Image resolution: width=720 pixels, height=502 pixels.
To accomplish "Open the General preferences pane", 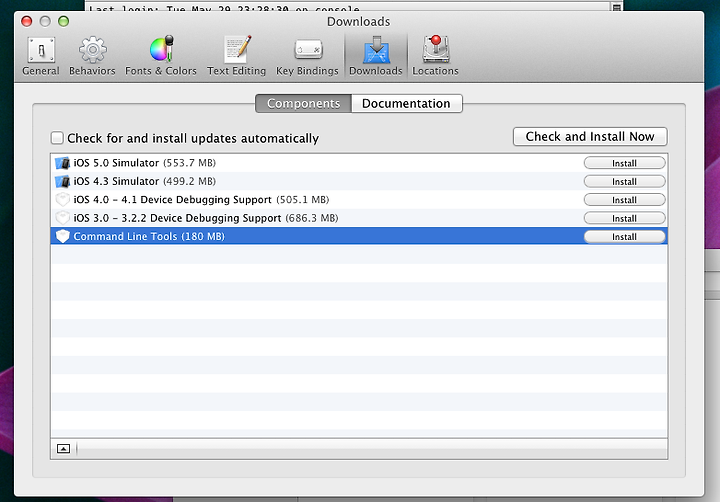I will pos(41,56).
